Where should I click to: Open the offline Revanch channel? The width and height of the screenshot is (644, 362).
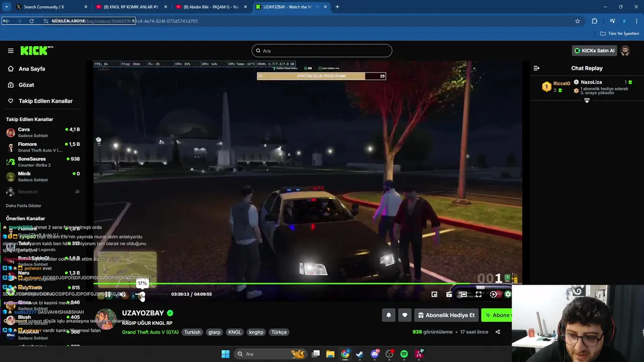coord(43,192)
